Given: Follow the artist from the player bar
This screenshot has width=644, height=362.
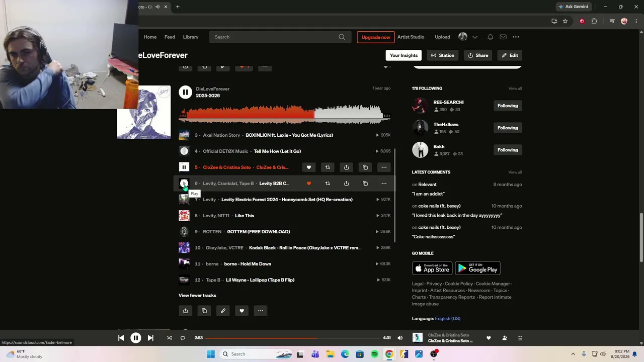Looking at the screenshot, I should (x=505, y=338).
